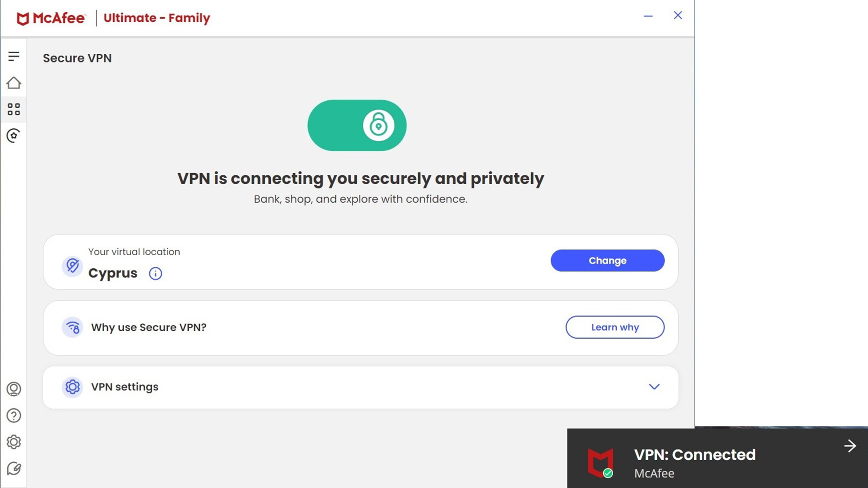
Task: Open the hamburger navigation menu
Action: point(14,56)
